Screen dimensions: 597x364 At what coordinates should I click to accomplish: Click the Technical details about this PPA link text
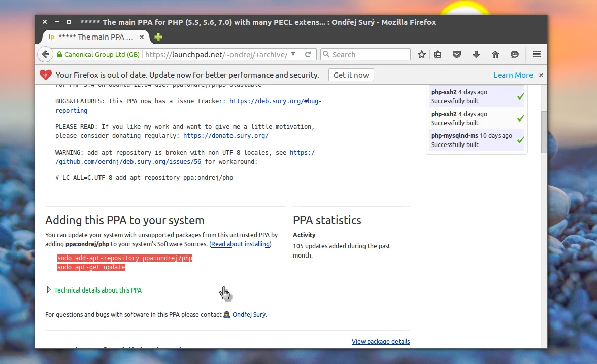click(98, 290)
